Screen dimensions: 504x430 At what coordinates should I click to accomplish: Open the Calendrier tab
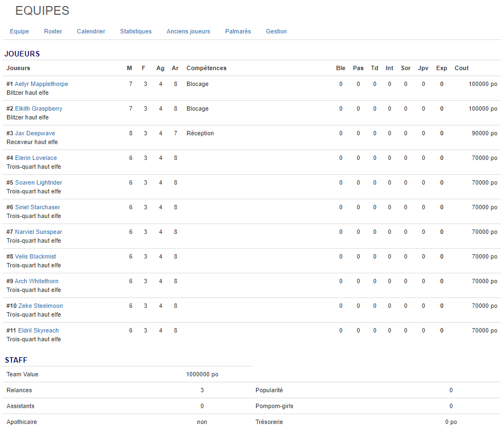click(x=91, y=32)
